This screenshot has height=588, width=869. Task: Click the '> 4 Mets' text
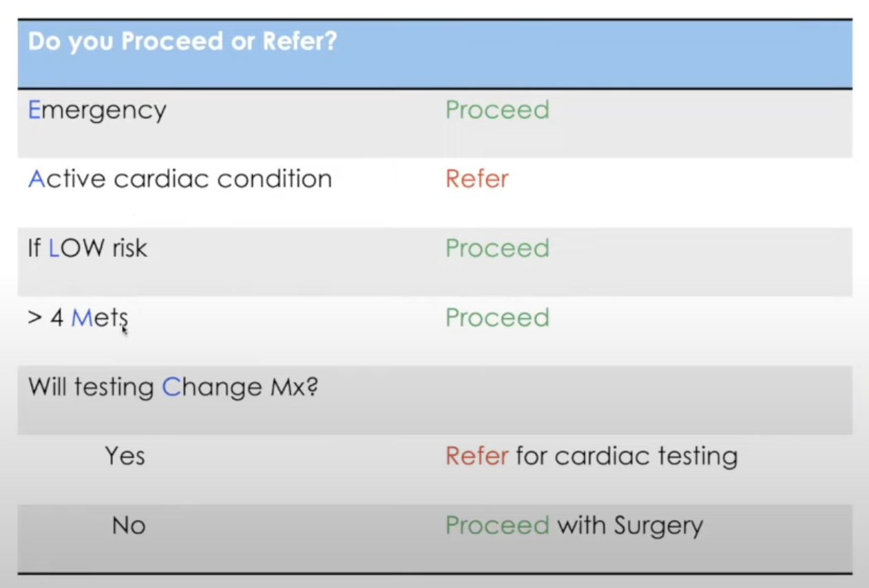pos(78,317)
